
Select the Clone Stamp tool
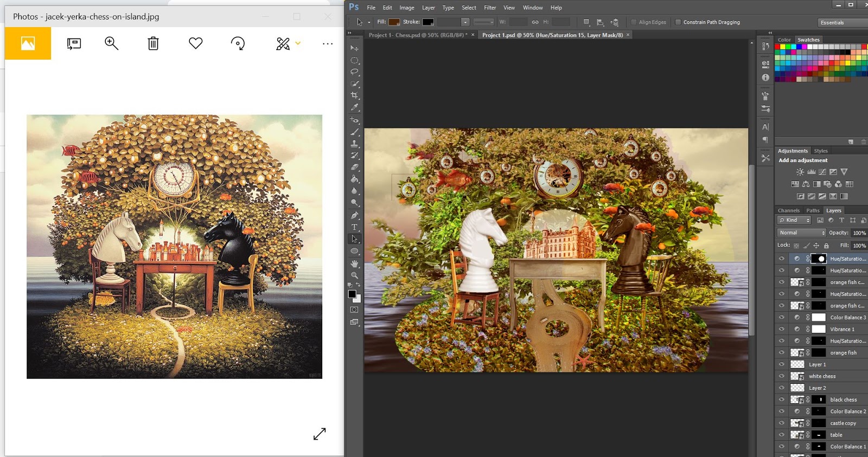click(x=355, y=144)
